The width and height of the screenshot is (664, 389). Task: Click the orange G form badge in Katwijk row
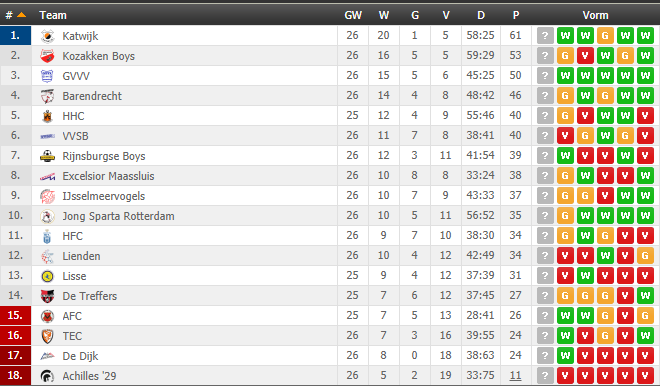coord(605,36)
